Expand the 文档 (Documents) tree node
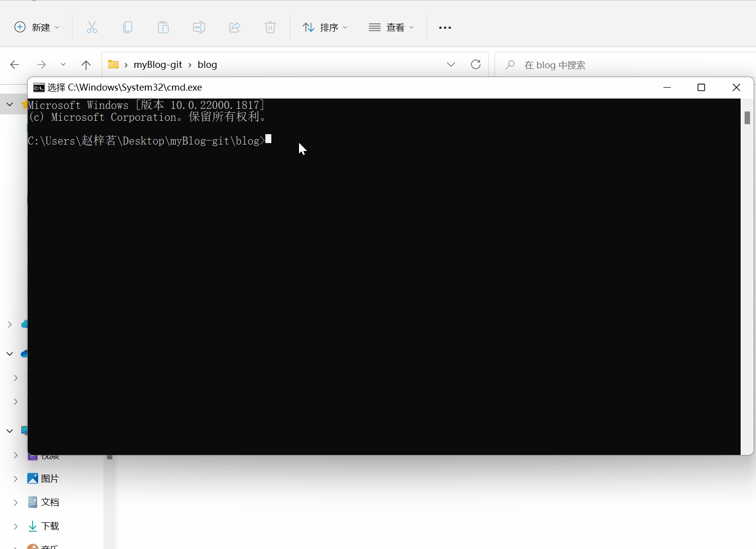Image resolution: width=756 pixels, height=549 pixels. 16,502
